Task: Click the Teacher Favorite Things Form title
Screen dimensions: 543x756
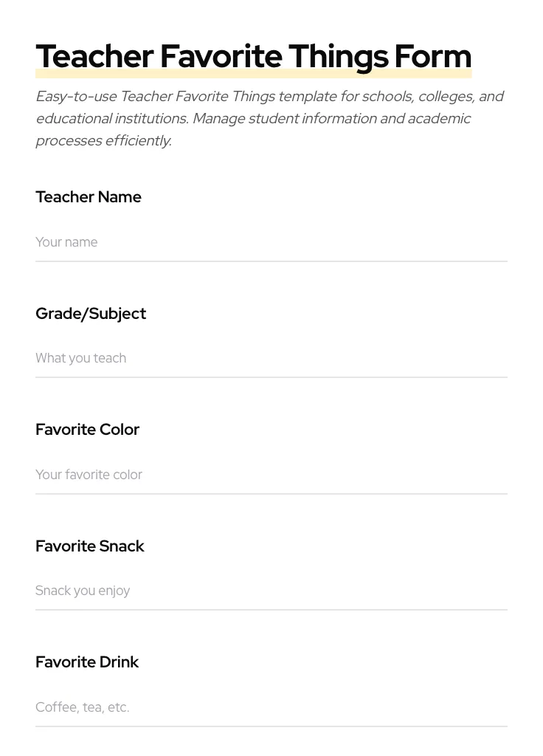Action: (254, 56)
